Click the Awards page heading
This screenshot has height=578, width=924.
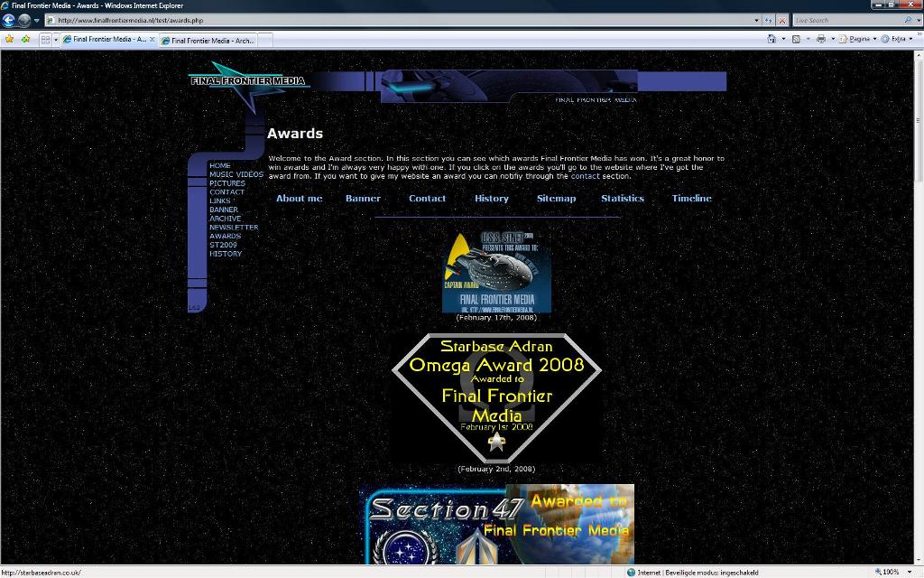click(x=295, y=134)
